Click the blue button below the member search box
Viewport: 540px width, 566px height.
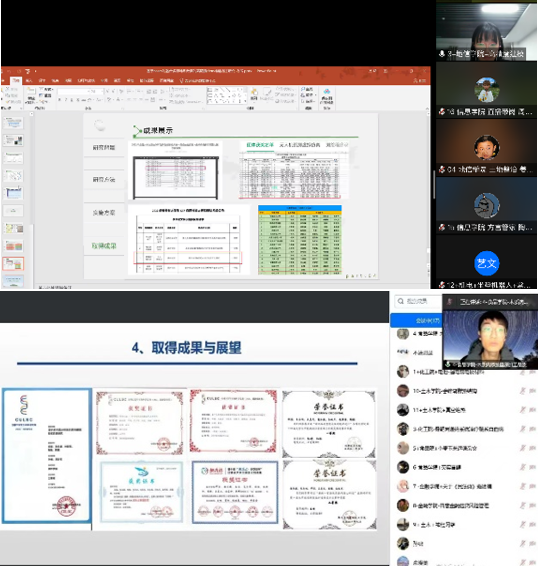(x=416, y=321)
